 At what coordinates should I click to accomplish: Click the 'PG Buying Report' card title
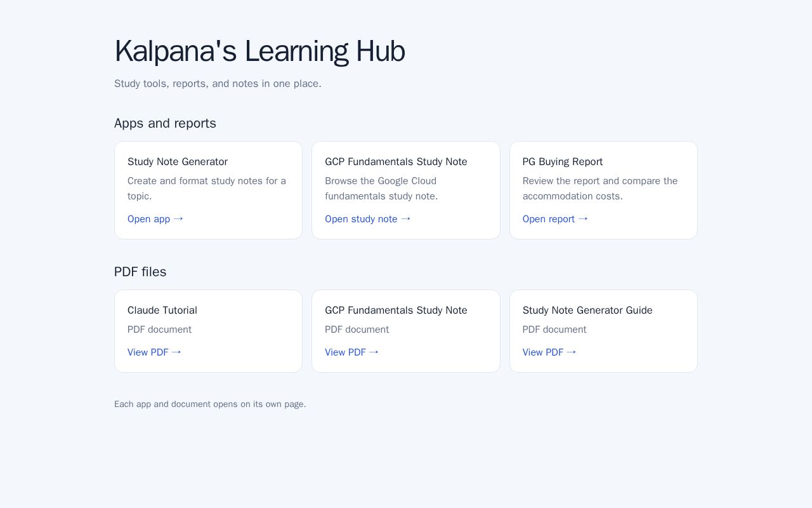pos(563,162)
